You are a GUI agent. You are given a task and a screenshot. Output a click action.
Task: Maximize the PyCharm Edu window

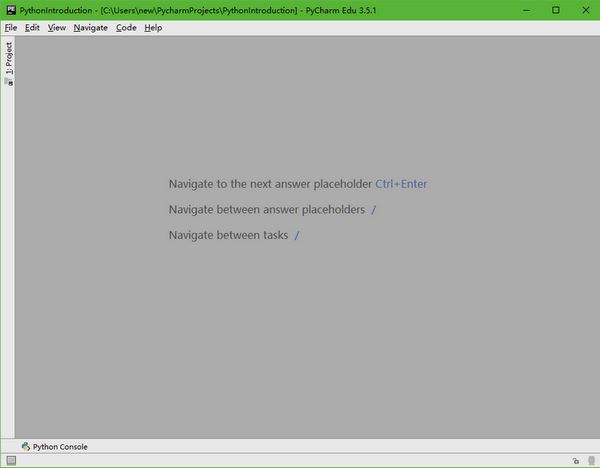(x=556, y=10)
